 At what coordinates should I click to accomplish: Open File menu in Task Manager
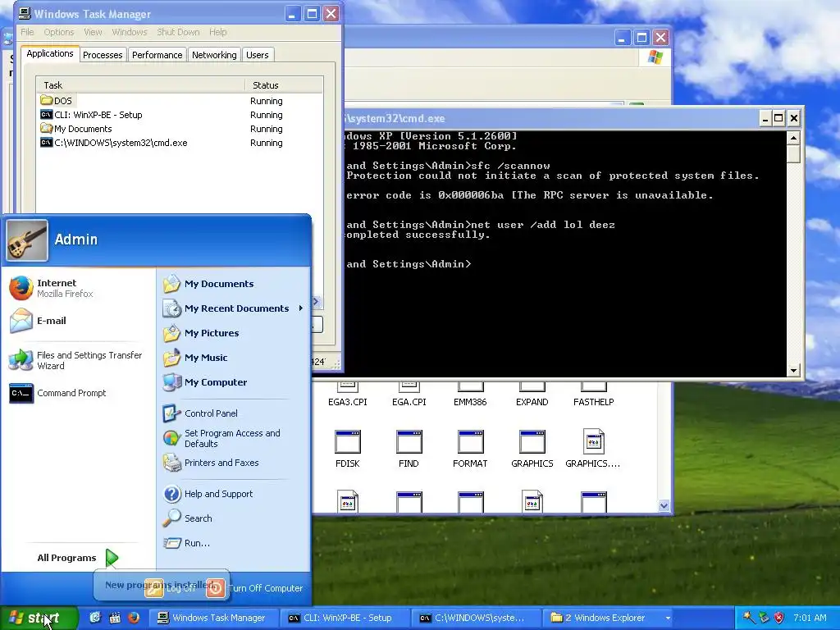(x=27, y=32)
